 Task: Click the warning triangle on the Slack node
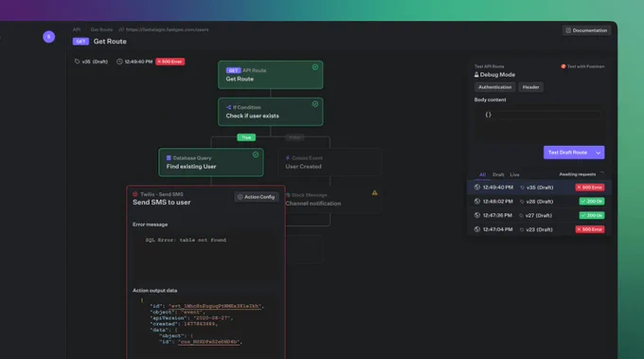(375, 192)
